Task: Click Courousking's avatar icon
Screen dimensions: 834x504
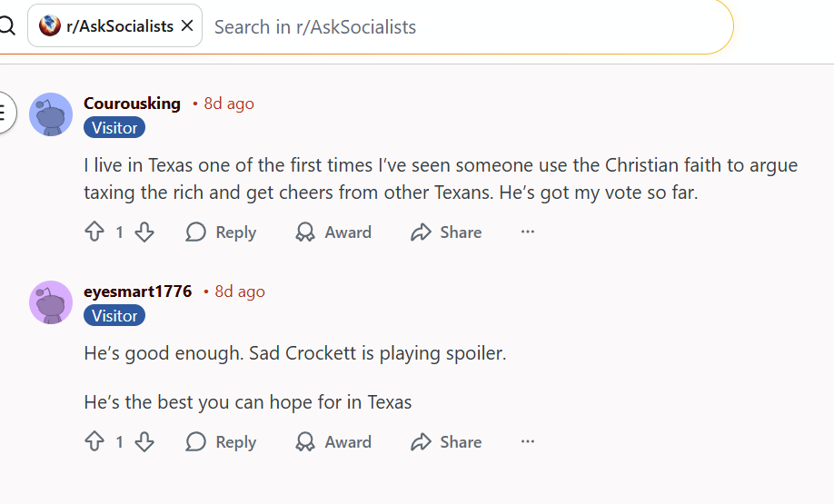Action: pyautogui.click(x=51, y=114)
